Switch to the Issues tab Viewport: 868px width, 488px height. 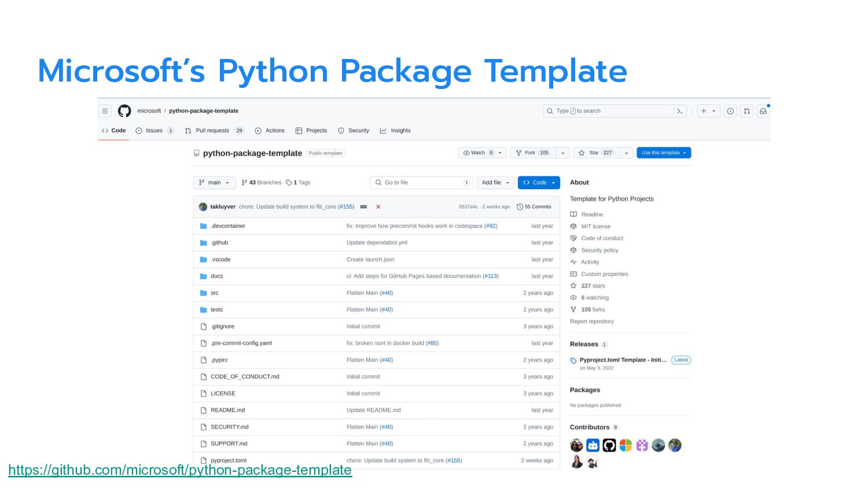[x=155, y=131]
